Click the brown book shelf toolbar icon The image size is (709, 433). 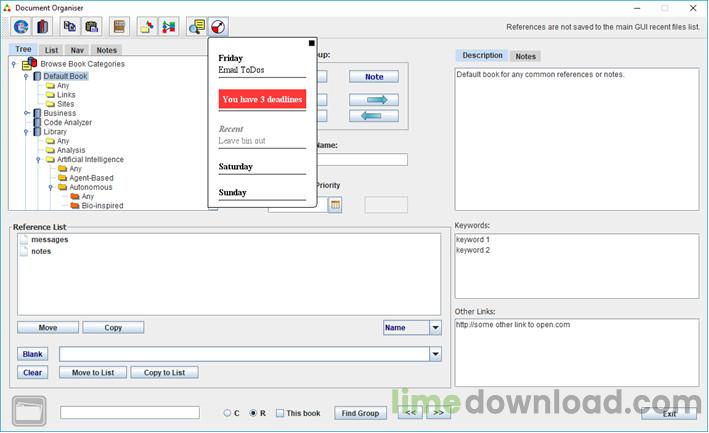[119, 27]
